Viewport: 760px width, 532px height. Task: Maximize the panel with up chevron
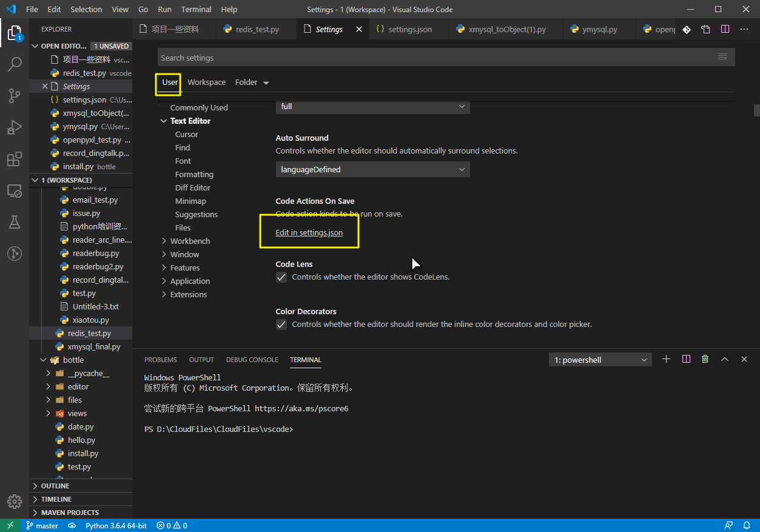(x=724, y=359)
